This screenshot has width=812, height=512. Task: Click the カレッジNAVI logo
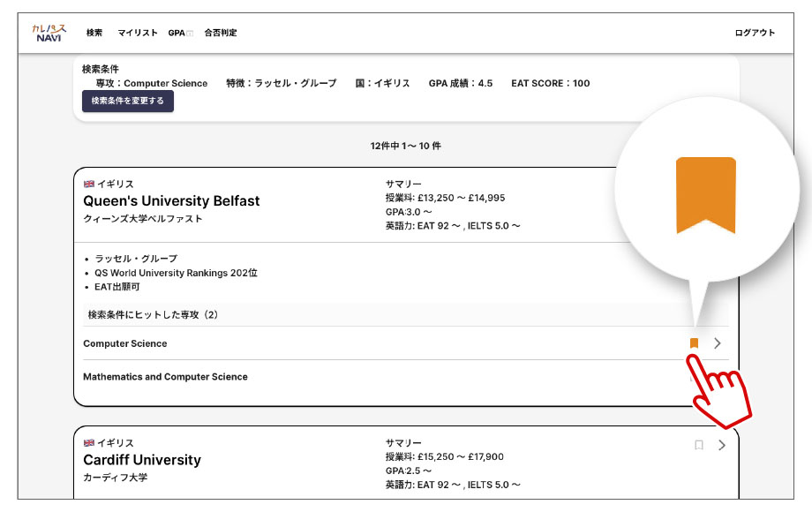(49, 33)
